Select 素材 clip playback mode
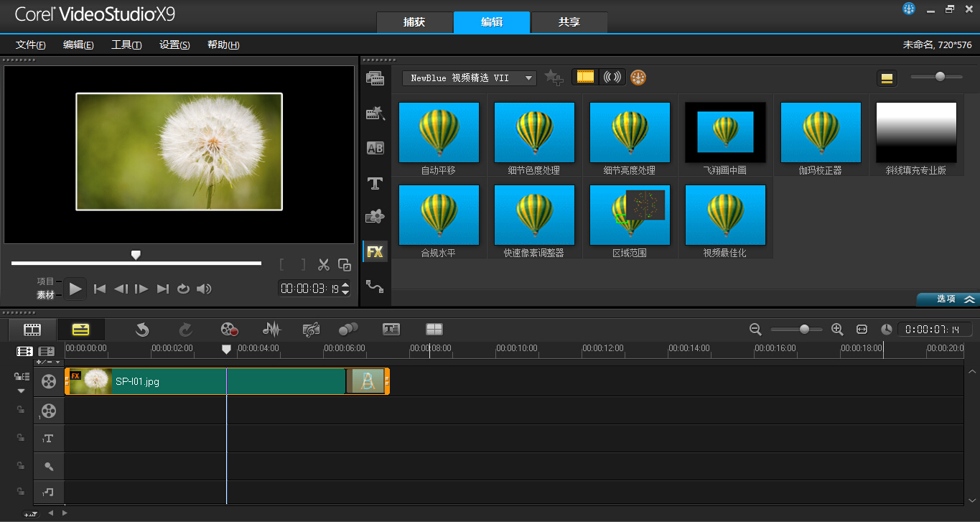This screenshot has width=980, height=522. [46, 295]
